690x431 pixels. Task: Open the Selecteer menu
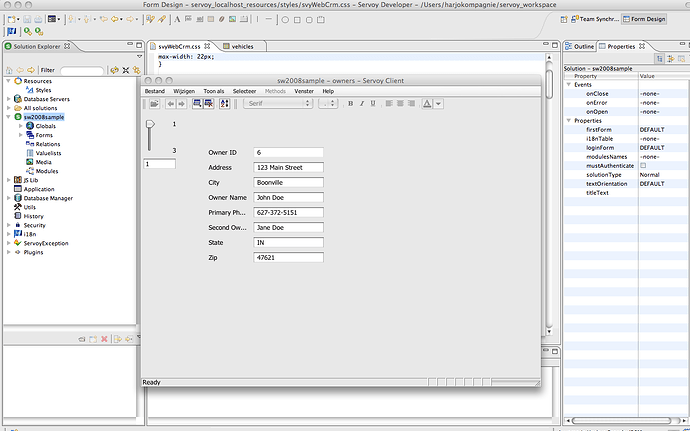point(244,91)
